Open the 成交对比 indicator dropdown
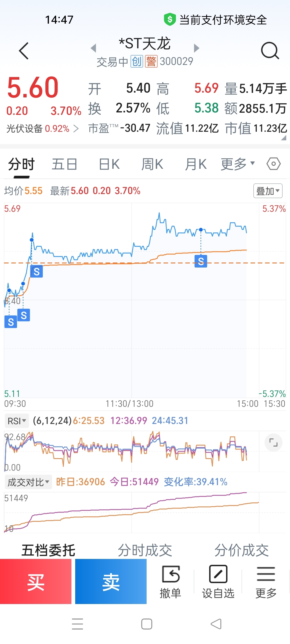Image resolution: width=290 pixels, height=644 pixels. tap(28, 482)
